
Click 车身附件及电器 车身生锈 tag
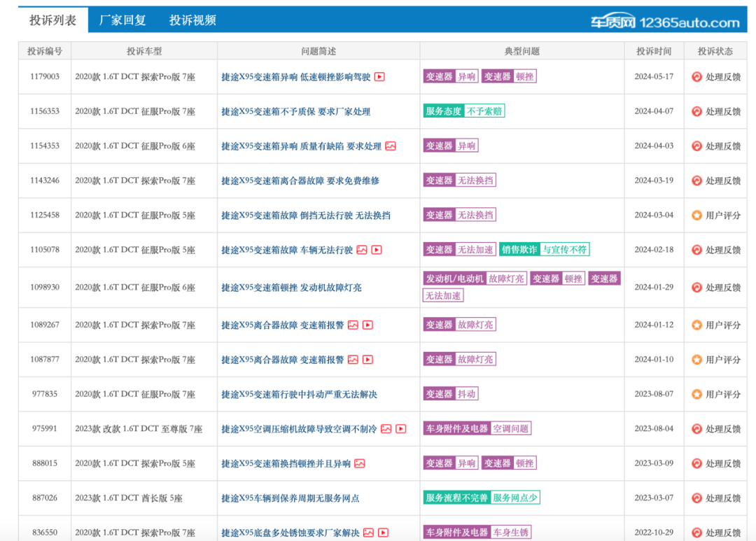pos(477,533)
